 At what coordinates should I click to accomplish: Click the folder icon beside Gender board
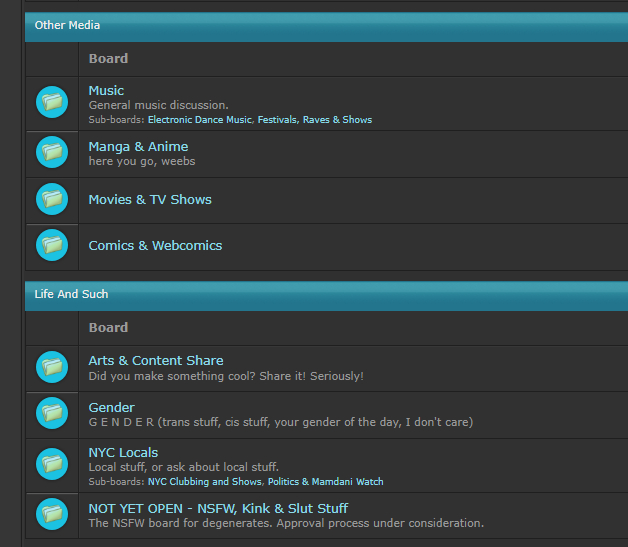(x=52, y=413)
